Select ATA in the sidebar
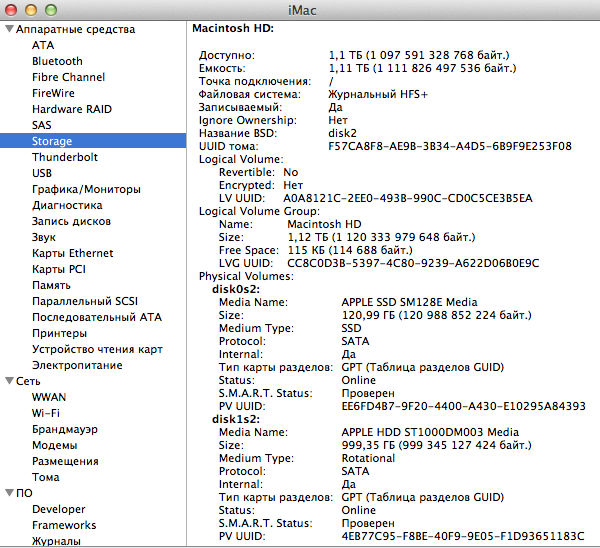This screenshot has width=600, height=548. (x=43, y=45)
